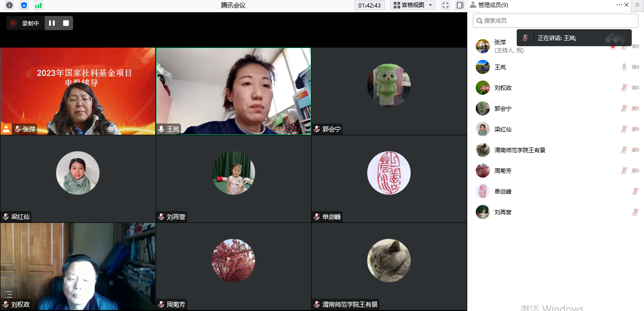Open the meeting info icon
This screenshot has width=644, height=311.
(x=9, y=5)
